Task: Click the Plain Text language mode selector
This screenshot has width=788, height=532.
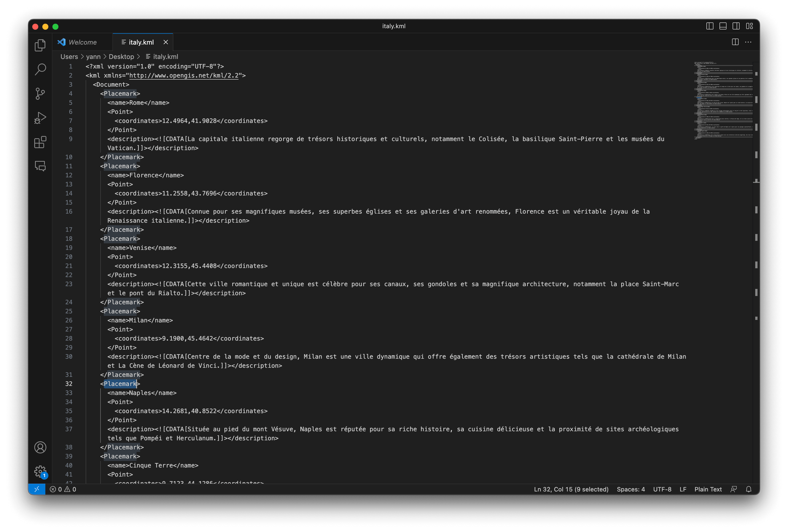Action: point(708,489)
